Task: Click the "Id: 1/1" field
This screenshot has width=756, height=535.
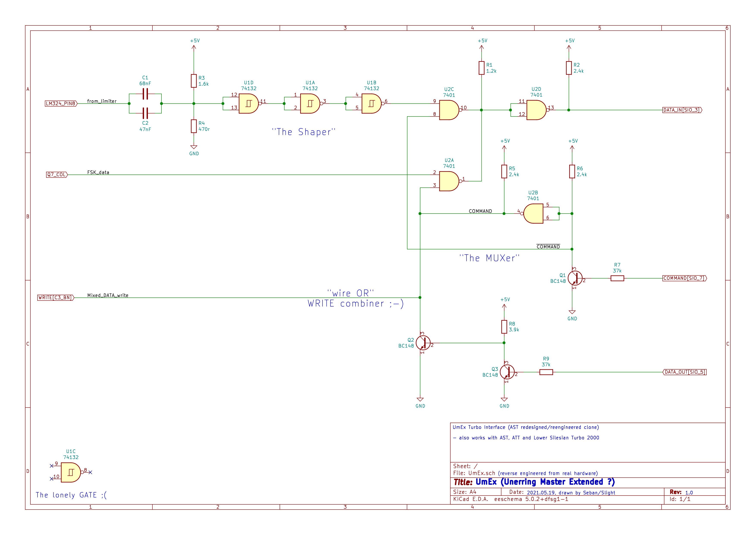Action: pos(680,499)
